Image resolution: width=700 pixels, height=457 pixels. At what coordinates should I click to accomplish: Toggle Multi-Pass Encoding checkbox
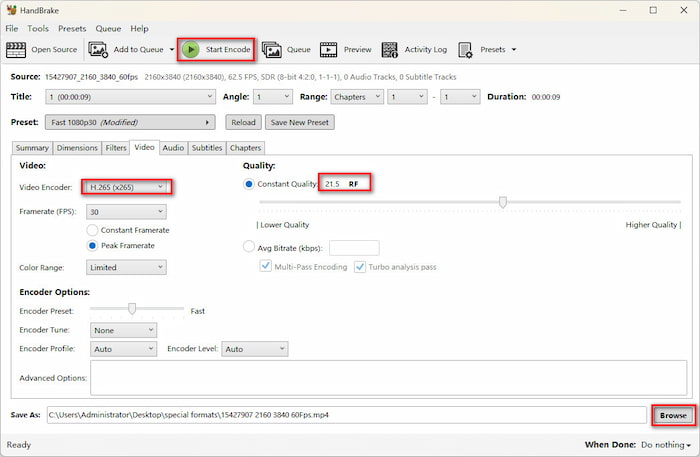click(266, 266)
